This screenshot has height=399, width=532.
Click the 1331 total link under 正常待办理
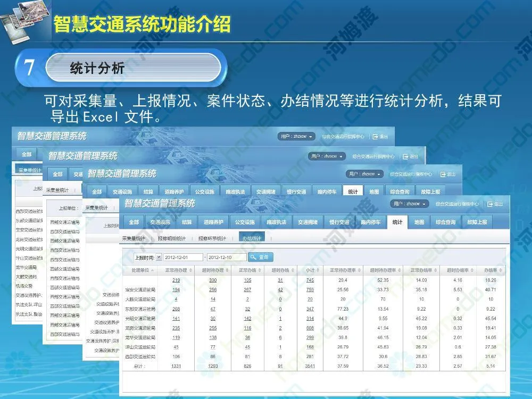(176, 366)
